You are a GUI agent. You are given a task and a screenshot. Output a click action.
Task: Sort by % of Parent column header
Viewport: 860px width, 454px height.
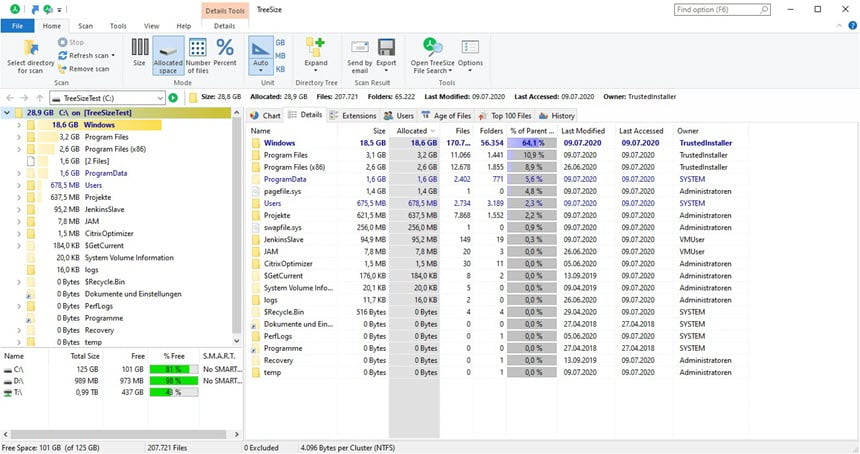[531, 130]
